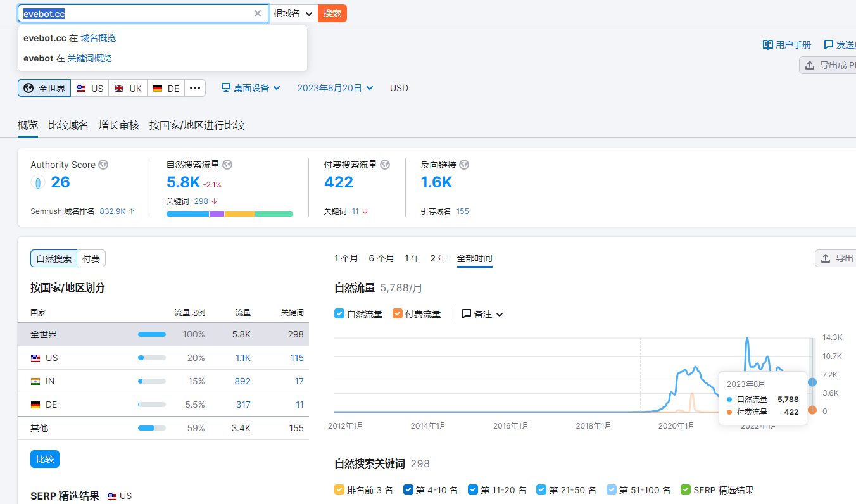
Task: Clear the domain search field
Action: (x=258, y=13)
